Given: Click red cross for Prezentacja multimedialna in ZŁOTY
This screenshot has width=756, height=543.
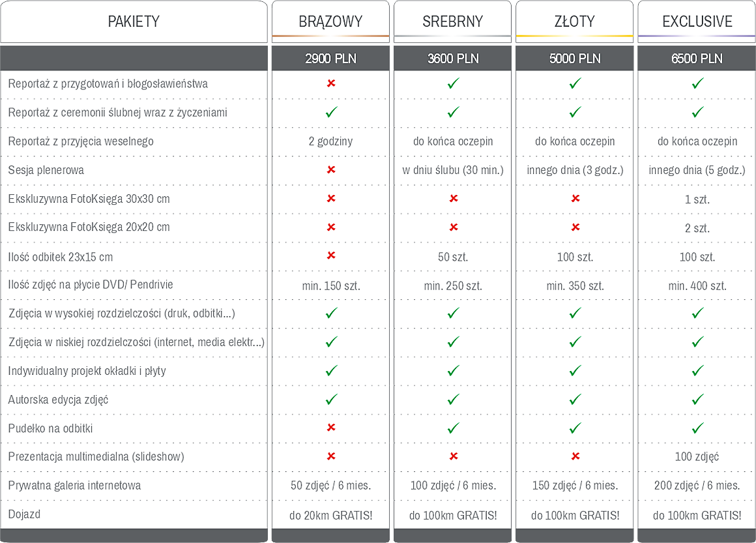Looking at the screenshot, I should click(575, 456).
